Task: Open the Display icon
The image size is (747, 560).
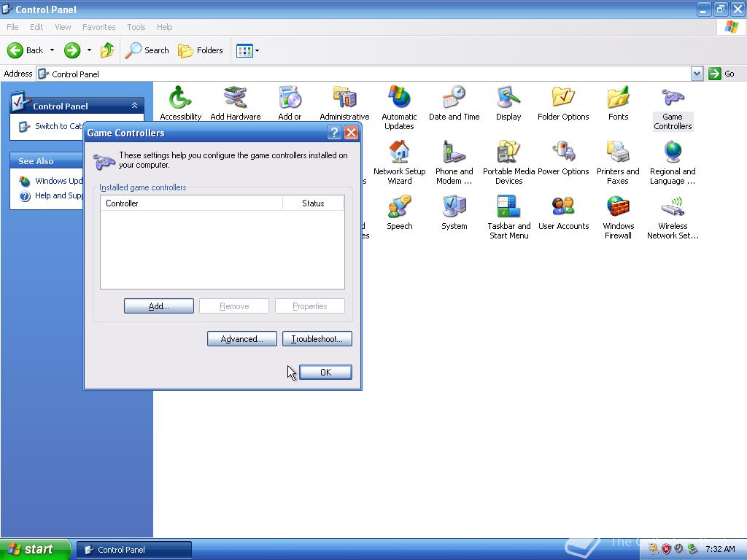Action: coord(508,102)
